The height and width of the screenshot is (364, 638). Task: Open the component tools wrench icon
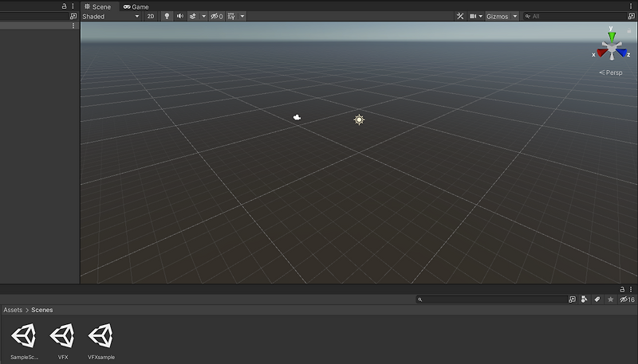coord(460,16)
